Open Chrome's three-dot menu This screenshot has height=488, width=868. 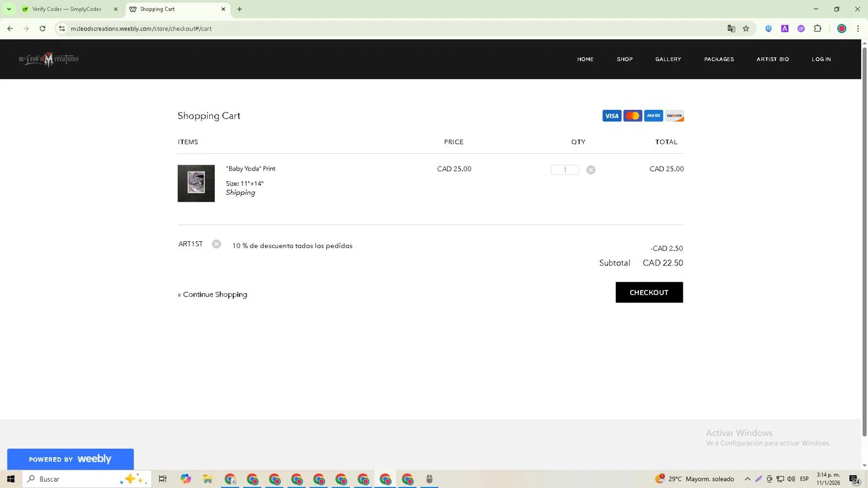[x=858, y=28]
